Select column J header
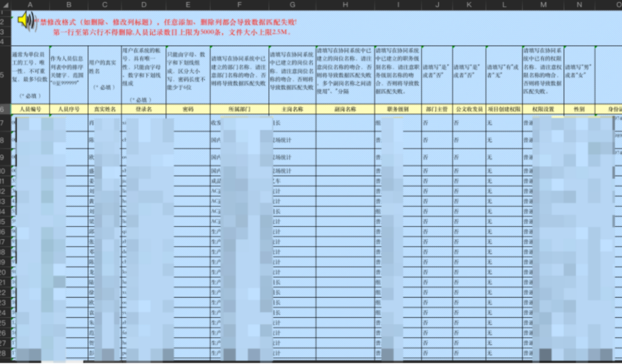Image resolution: width=622 pixels, height=364 pixels. point(437,5)
